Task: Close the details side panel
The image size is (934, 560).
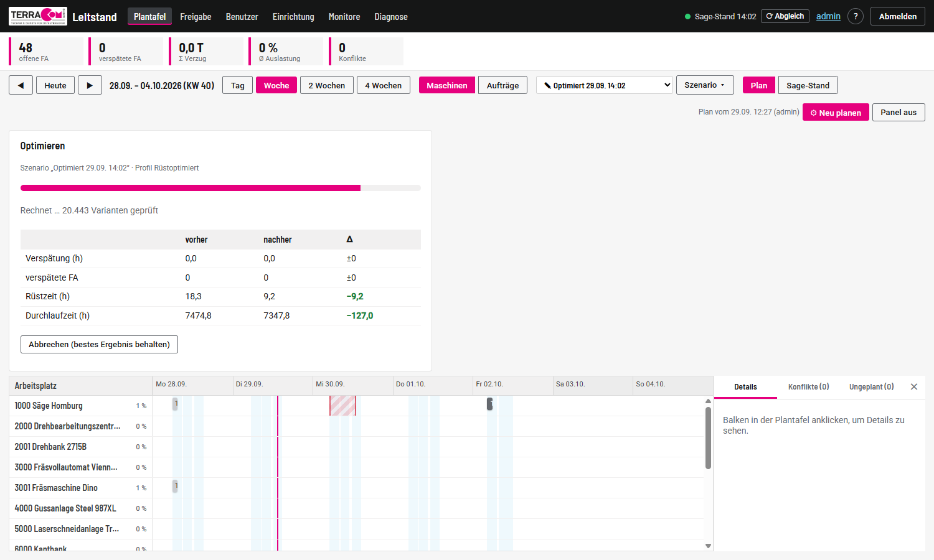Action: pos(914,386)
